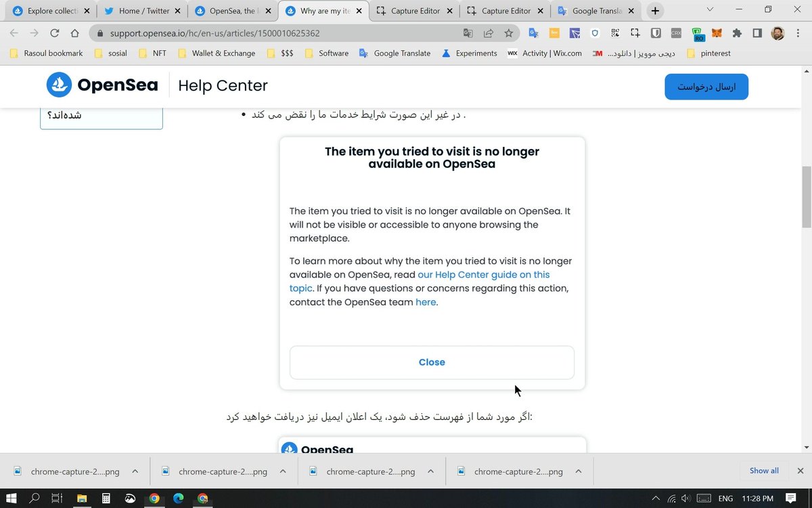This screenshot has width=812, height=508.
Task: Open the gray CRX extension
Action: click(x=676, y=33)
